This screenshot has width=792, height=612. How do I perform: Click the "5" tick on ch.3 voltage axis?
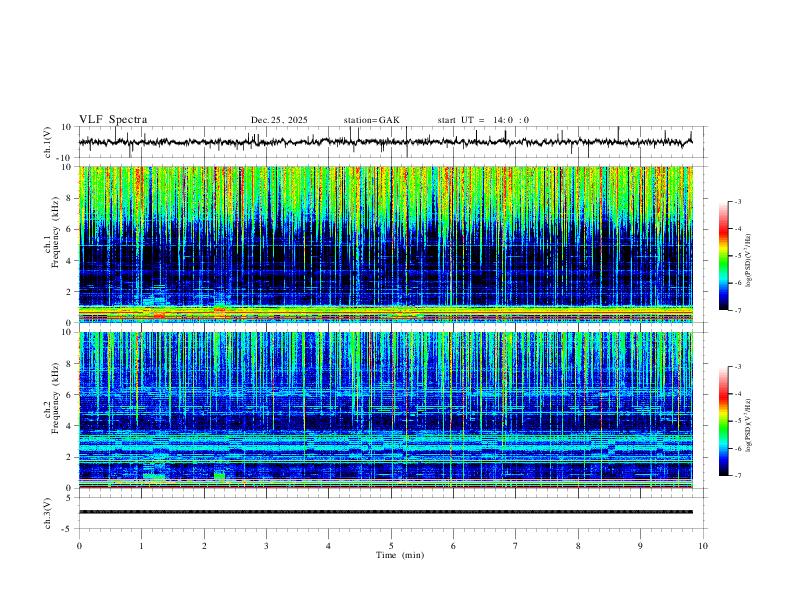(69, 498)
